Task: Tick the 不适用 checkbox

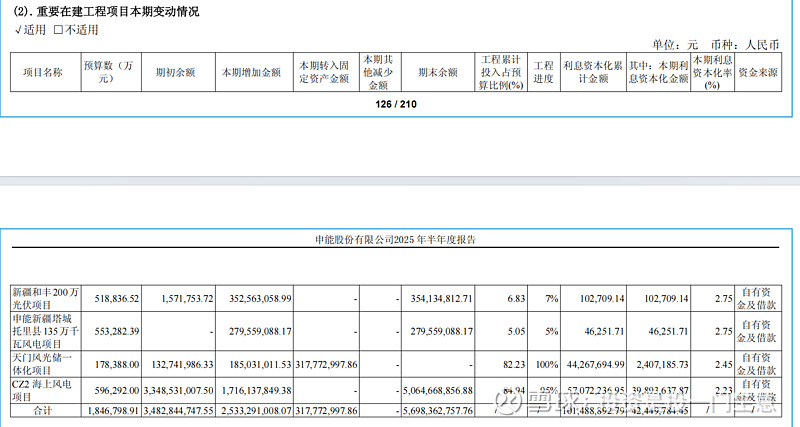Action: coord(58,30)
